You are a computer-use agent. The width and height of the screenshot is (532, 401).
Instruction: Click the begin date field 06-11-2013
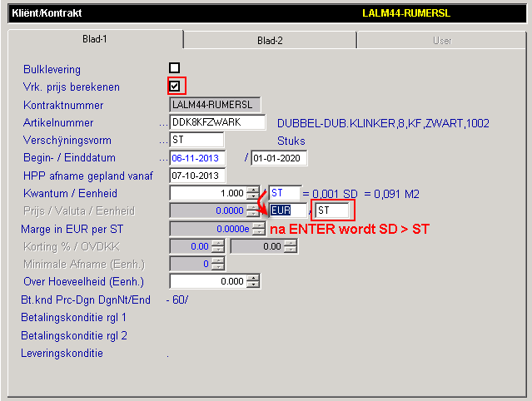click(197, 158)
